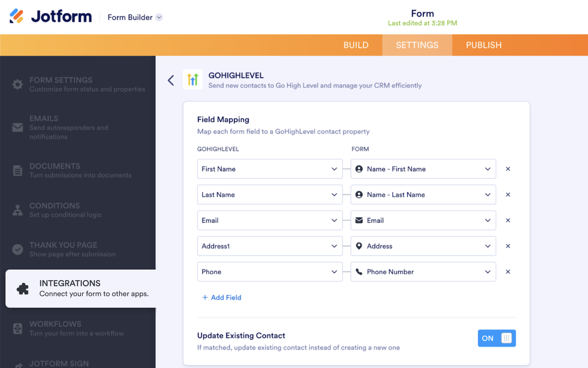This screenshot has height=368, width=588.
Task: Click the Form title to rename
Action: 422,13
